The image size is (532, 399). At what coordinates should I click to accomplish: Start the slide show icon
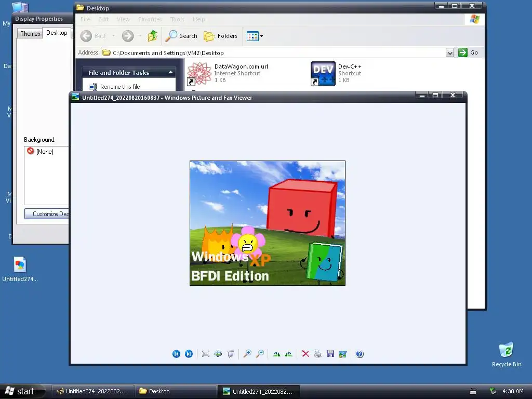coord(230,354)
